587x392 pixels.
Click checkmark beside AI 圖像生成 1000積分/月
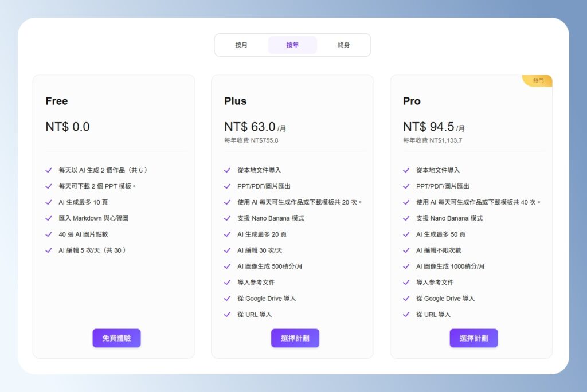405,266
